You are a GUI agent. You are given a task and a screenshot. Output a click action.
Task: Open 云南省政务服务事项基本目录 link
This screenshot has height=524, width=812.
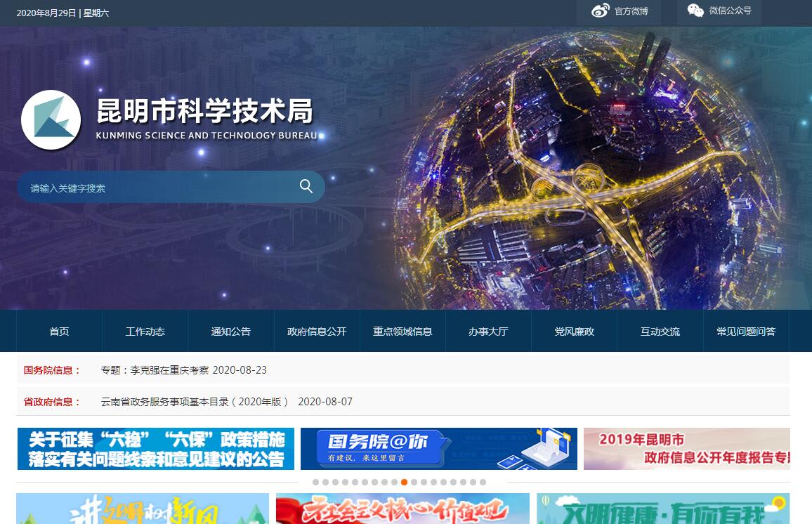195,402
